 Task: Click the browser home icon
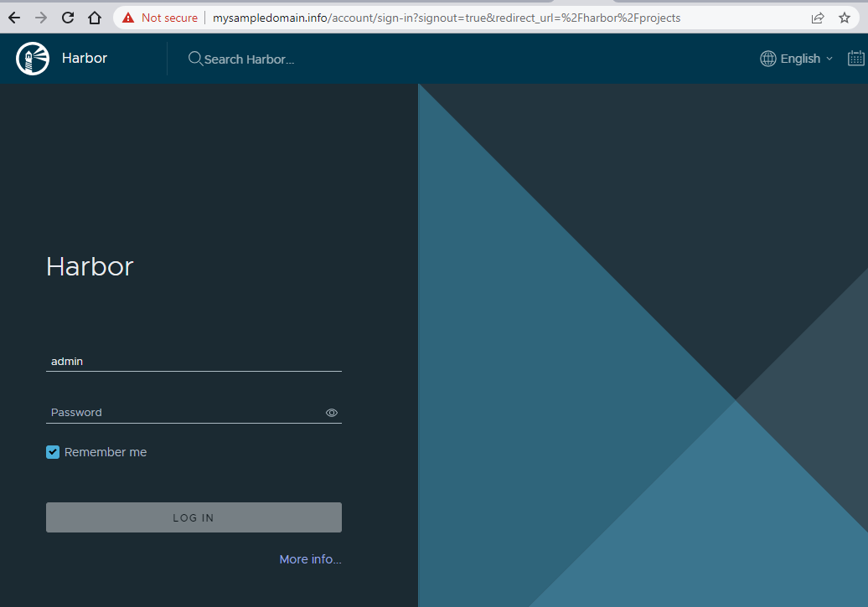coord(95,18)
